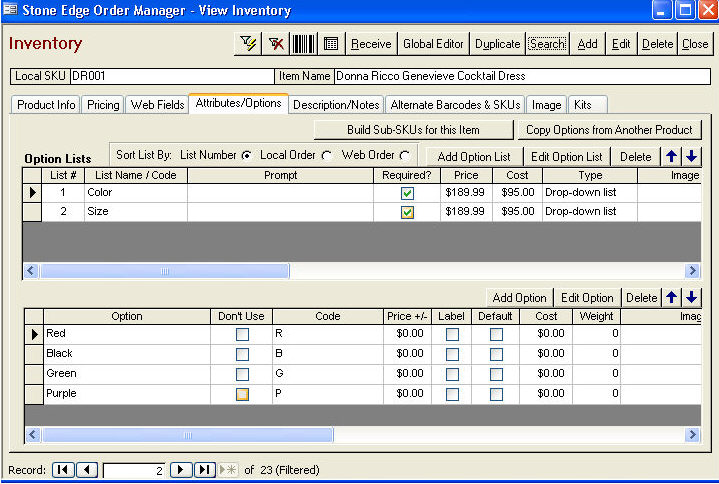This screenshot has width=719, height=484.
Task: Click Delete next to Edit Option List
Action: (636, 157)
